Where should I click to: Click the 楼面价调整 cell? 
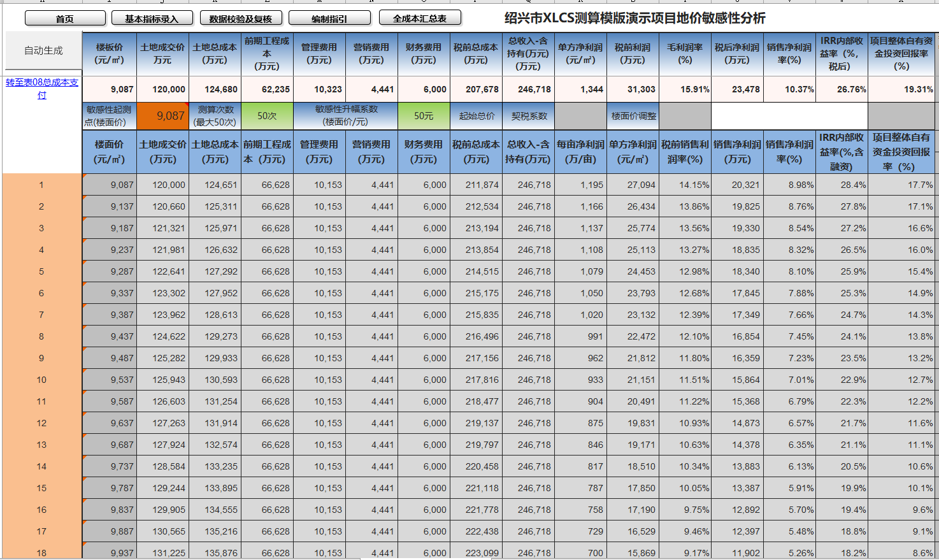633,116
